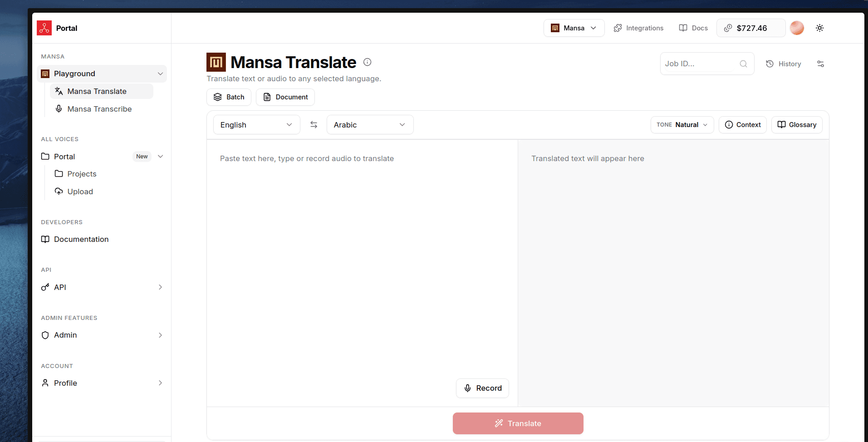Click the Profile person icon
This screenshot has width=868, height=442.
[x=45, y=383]
